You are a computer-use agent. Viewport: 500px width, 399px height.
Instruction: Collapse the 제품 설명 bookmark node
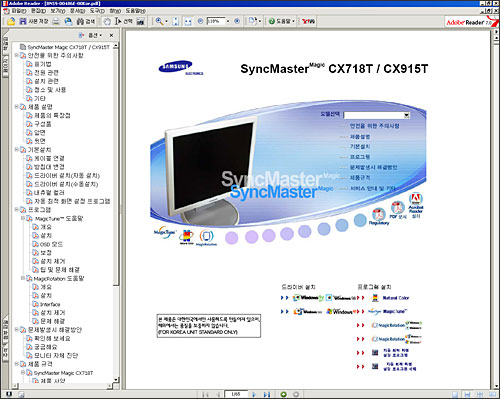click(x=16, y=107)
